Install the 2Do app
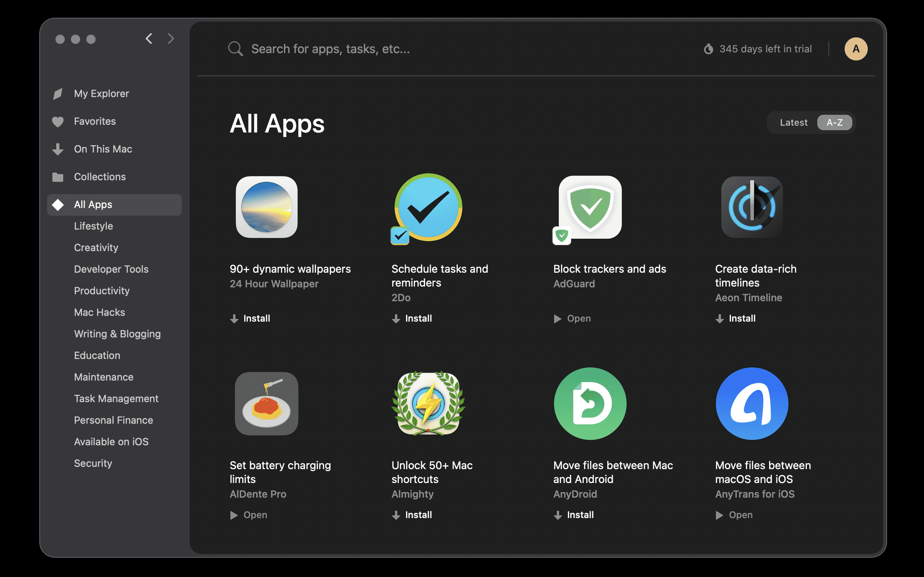The image size is (924, 577). 412,319
